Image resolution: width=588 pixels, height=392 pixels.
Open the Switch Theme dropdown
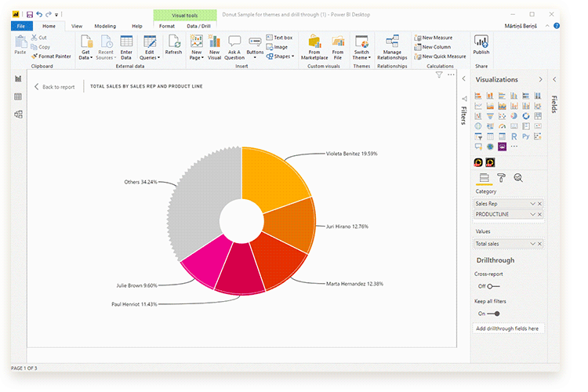coord(361,47)
